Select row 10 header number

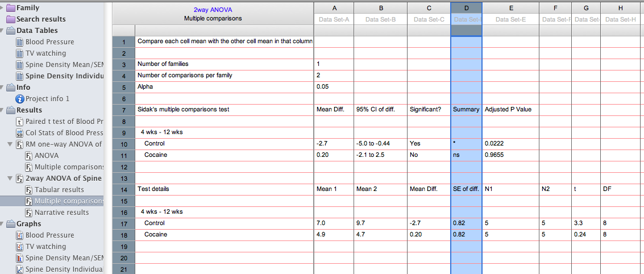tap(123, 144)
